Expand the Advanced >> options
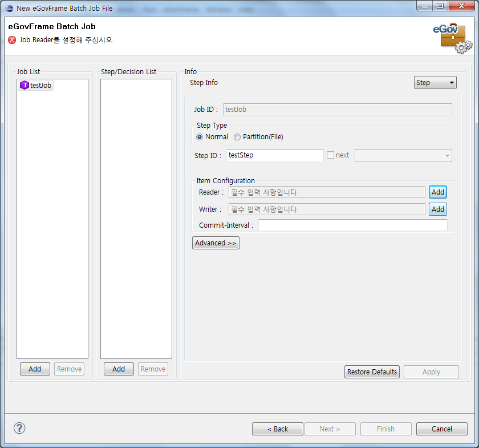 click(216, 243)
